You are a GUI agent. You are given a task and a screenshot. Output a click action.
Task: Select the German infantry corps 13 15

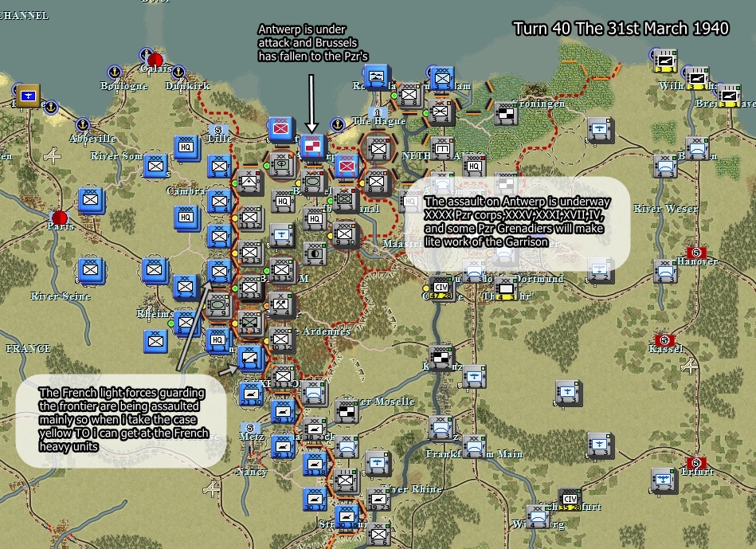281,270
